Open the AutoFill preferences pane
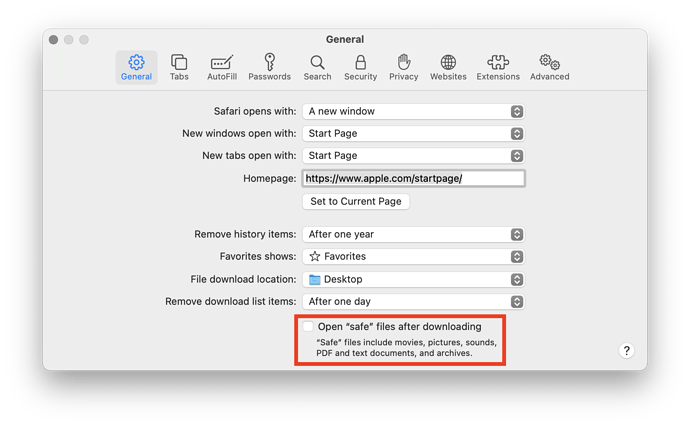The height and width of the screenshot is (426, 690). (222, 67)
